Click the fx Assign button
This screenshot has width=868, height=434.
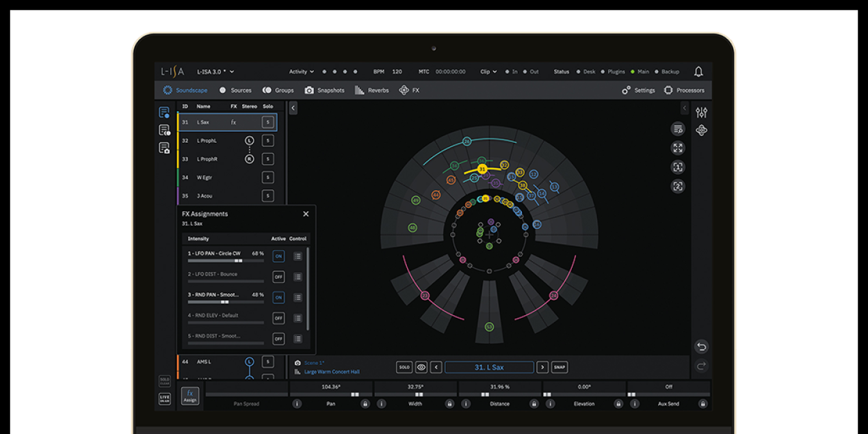[190, 396]
